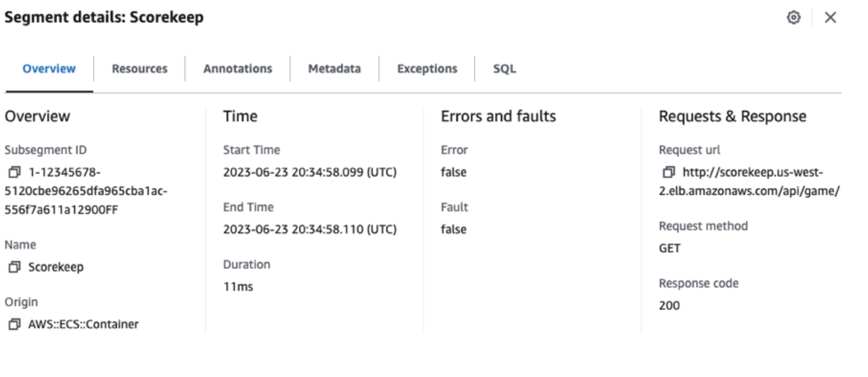Close the Segment details panel

pyautogui.click(x=830, y=18)
